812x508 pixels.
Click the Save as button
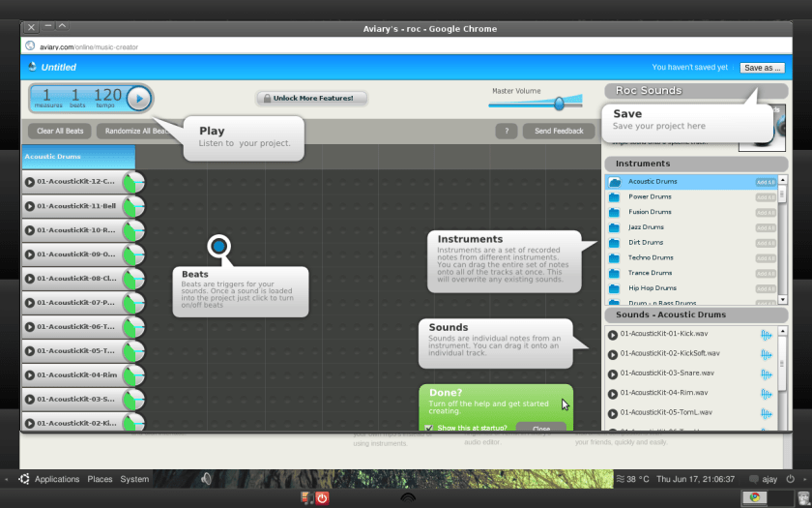pos(762,68)
